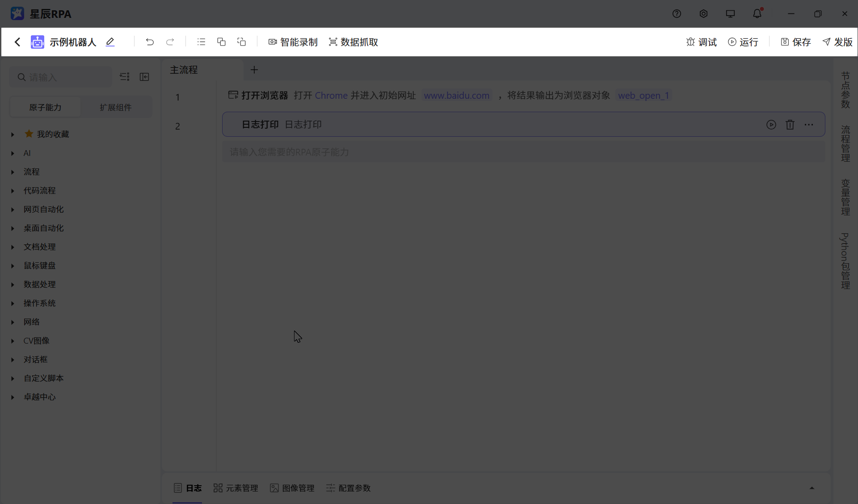
Task: Select the 智能录制 smart recording tool
Action: [293, 42]
